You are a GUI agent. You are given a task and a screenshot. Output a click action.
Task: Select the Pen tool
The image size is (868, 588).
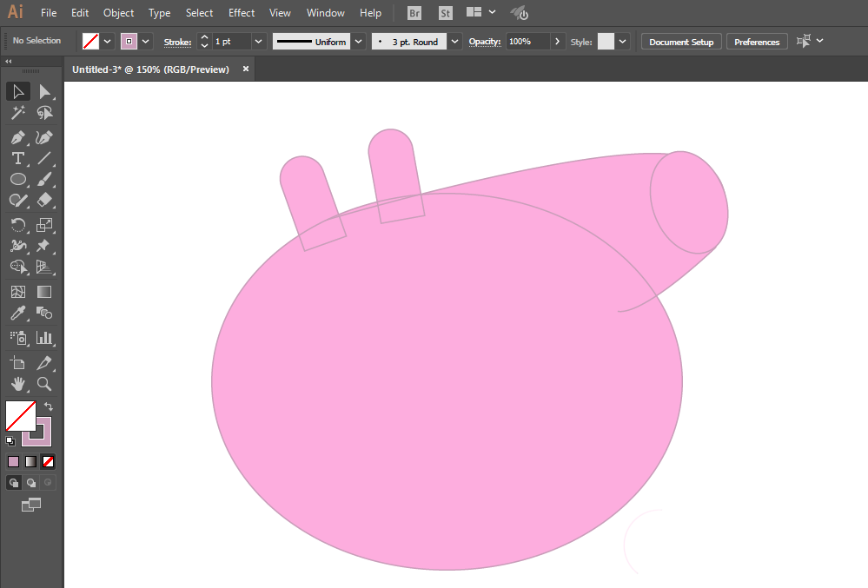coord(18,137)
